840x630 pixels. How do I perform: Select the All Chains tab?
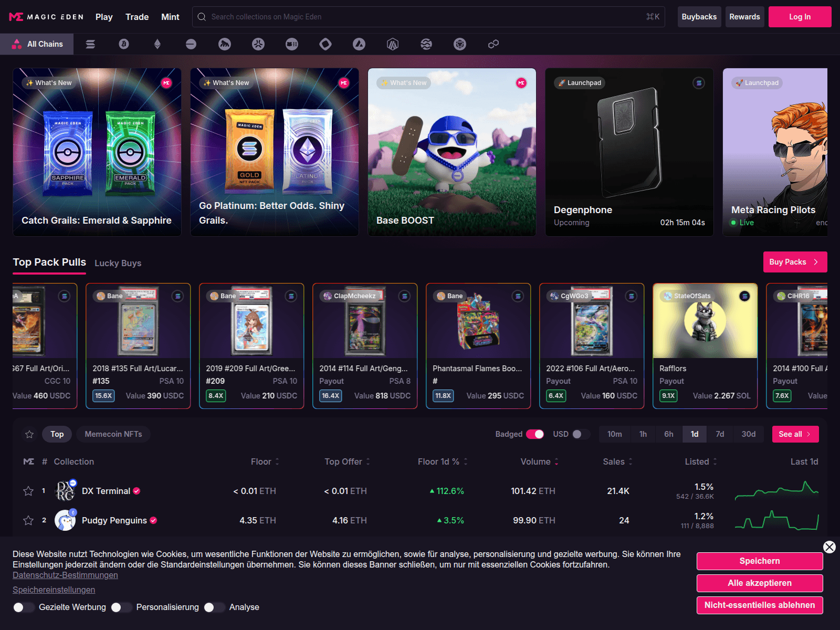[37, 44]
